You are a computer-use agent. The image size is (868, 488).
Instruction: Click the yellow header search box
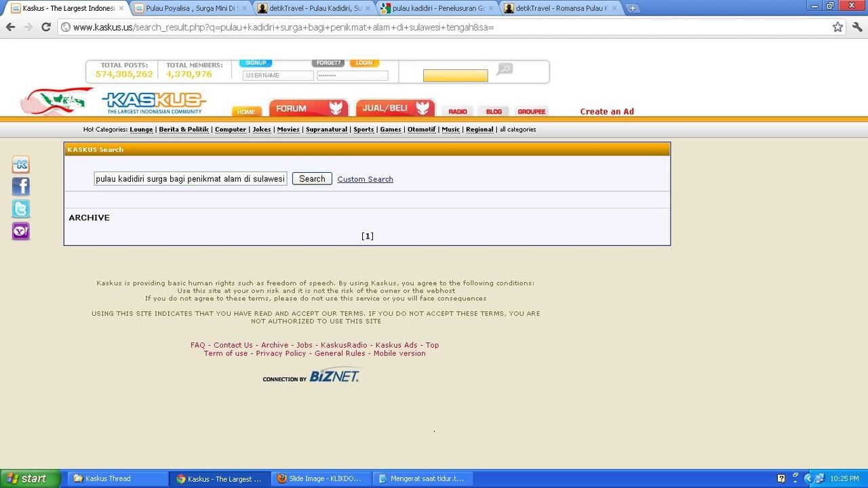tap(455, 75)
